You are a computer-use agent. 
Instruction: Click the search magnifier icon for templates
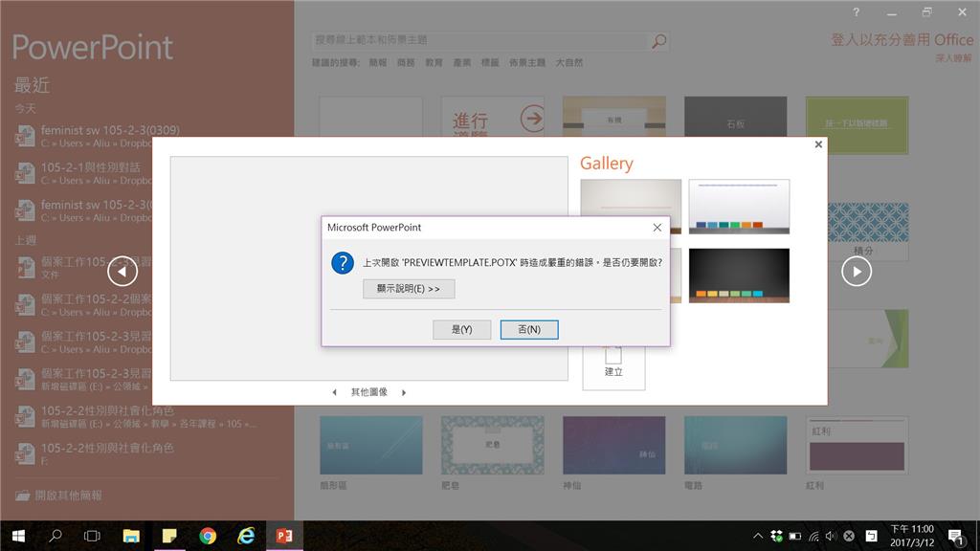click(658, 41)
